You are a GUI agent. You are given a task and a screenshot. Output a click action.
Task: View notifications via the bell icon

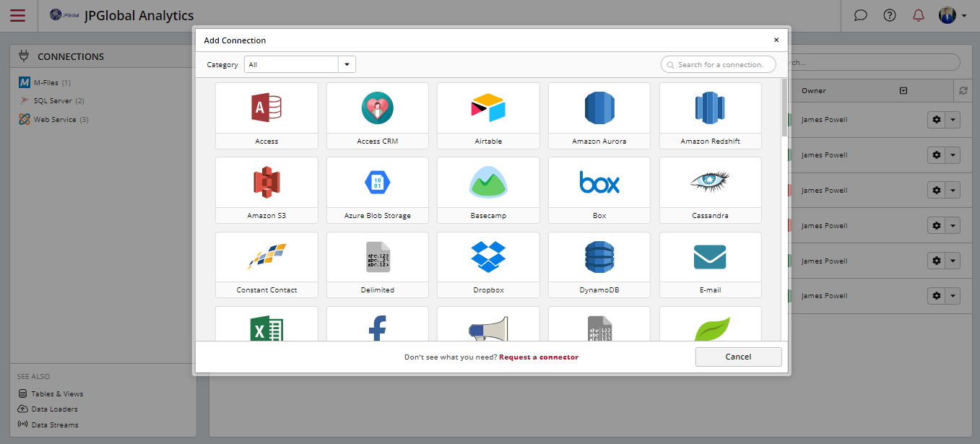pos(919,15)
